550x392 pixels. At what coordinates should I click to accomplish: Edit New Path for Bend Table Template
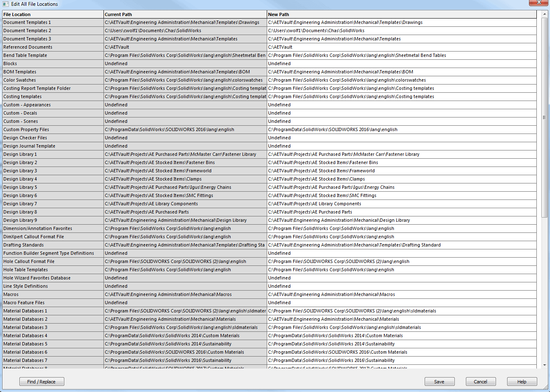pyautogui.click(x=402, y=55)
